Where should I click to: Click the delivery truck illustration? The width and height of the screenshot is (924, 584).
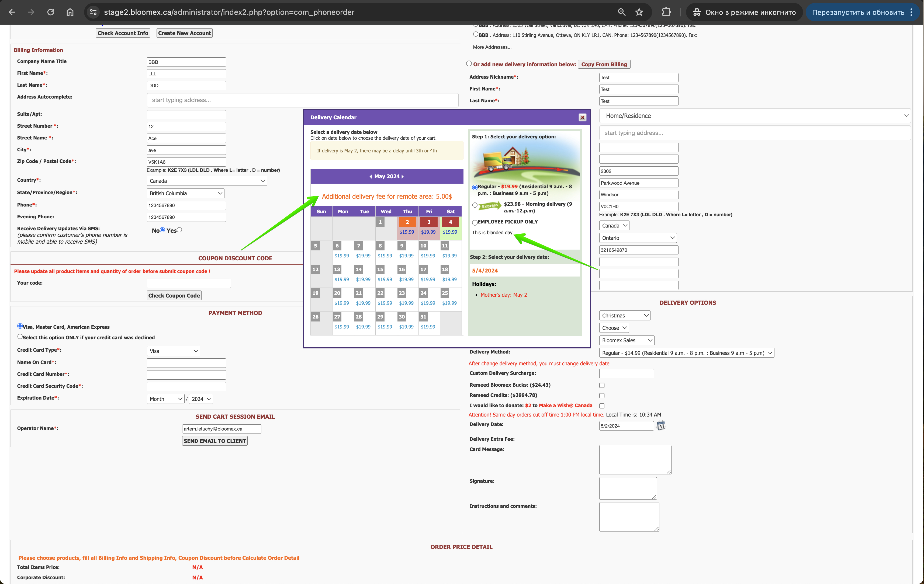tap(498, 162)
